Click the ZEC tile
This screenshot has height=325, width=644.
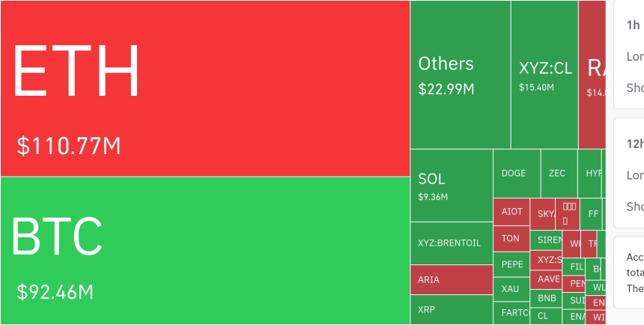pos(558,173)
